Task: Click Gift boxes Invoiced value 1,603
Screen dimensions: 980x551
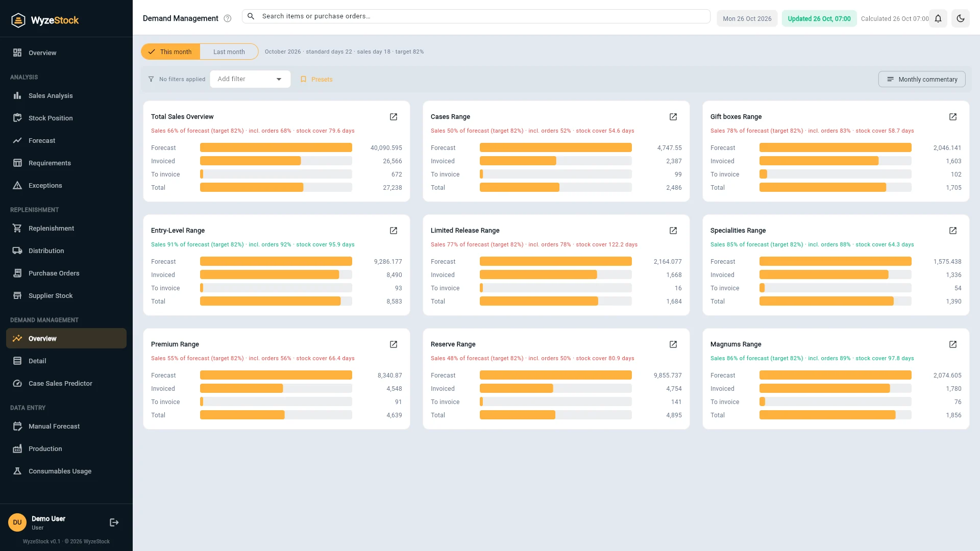Action: tap(953, 161)
